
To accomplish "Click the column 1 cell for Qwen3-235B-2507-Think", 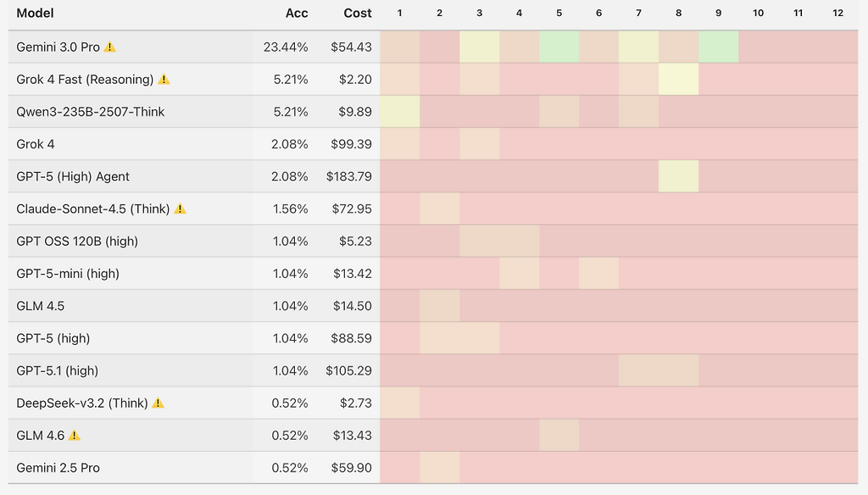I will click(400, 112).
